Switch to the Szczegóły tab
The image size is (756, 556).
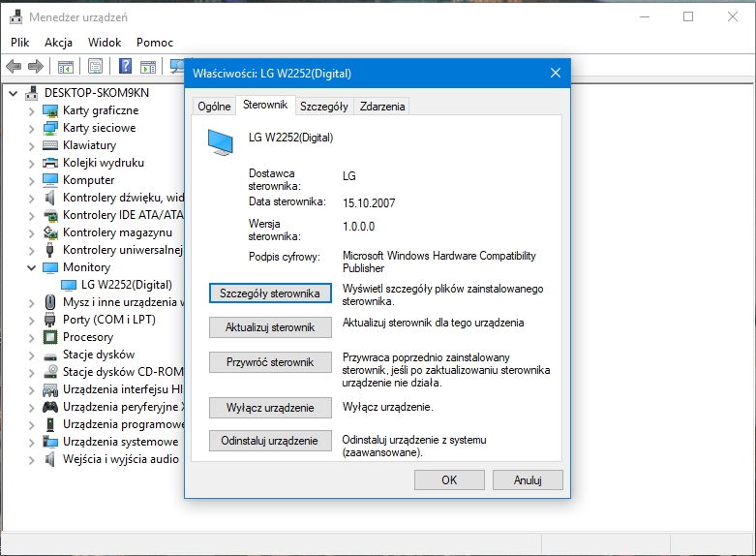(324, 107)
